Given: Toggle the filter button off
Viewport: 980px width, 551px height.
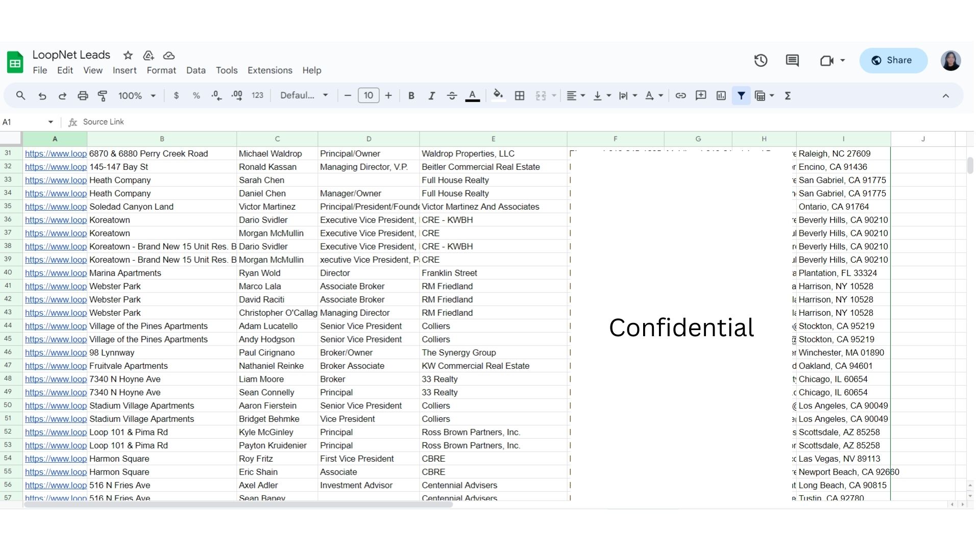Looking at the screenshot, I should [741, 96].
